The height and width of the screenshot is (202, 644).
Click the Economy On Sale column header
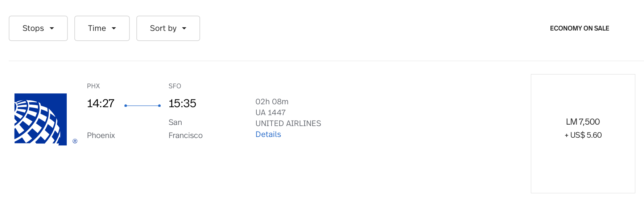[579, 28]
